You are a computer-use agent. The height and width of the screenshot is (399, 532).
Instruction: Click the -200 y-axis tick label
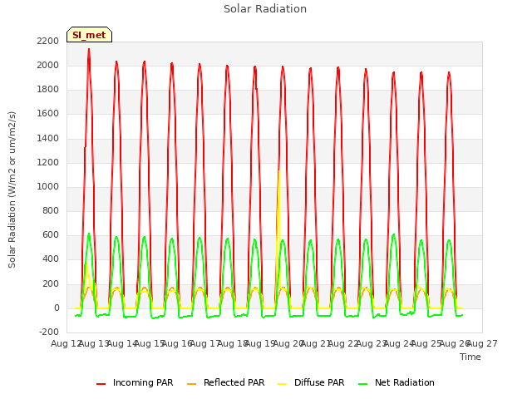tap(49, 332)
